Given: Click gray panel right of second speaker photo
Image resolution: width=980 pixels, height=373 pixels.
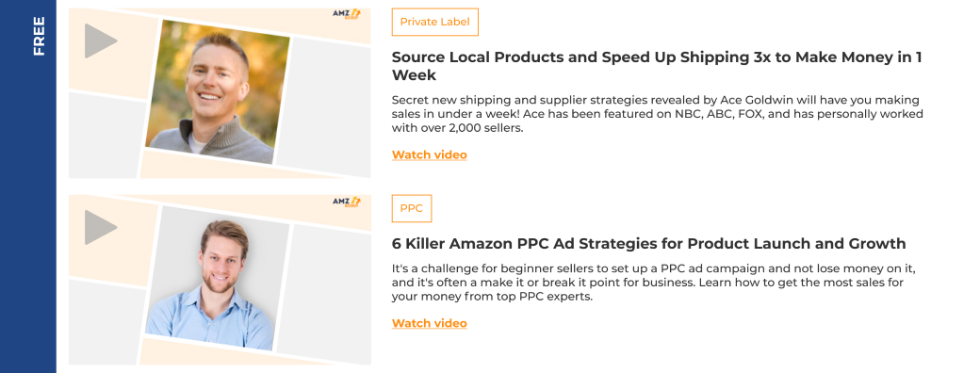Looking at the screenshot, I should 324,294.
